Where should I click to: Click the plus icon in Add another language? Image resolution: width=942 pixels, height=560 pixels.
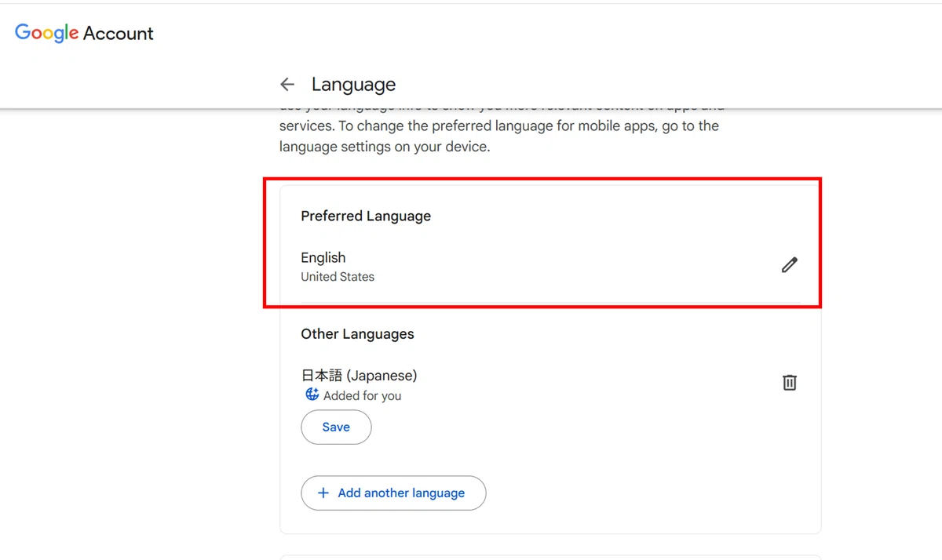point(323,493)
